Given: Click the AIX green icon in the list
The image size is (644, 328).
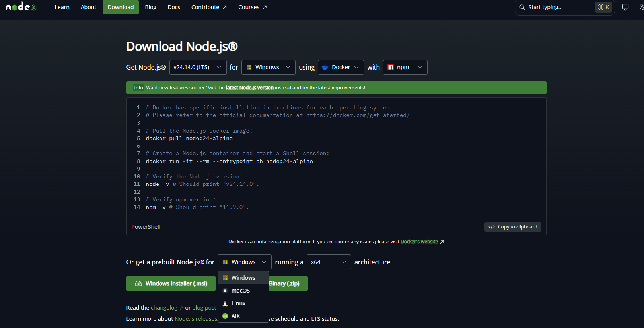Looking at the screenshot, I should pyautogui.click(x=225, y=316).
